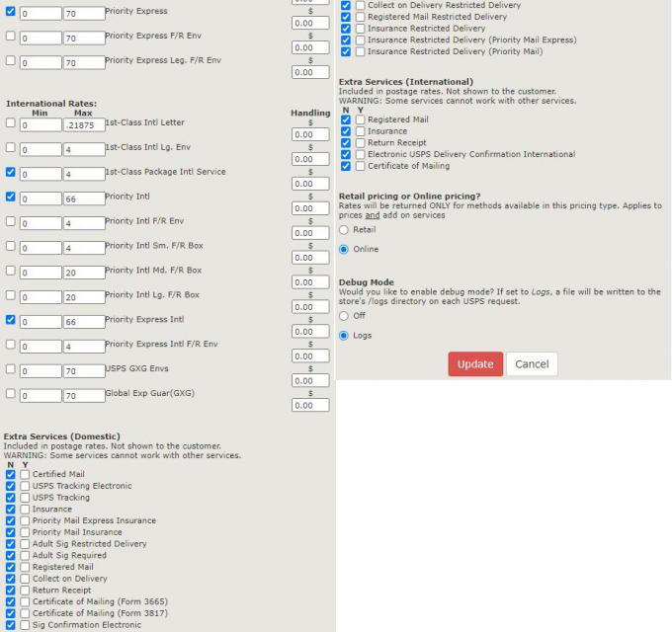Screen dimensions: 672x632
Task: Click Max weight field for Priority Express F/R Env
Action: (x=84, y=39)
